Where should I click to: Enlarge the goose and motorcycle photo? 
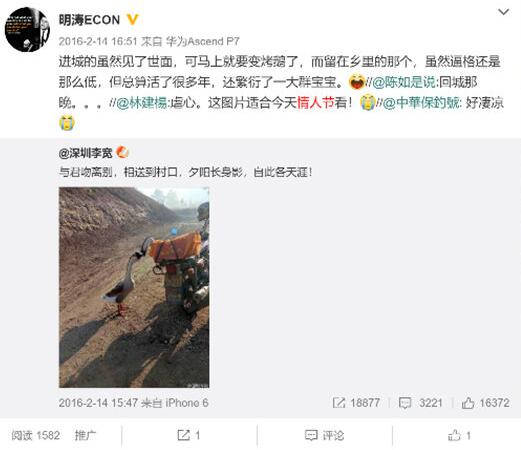pos(134,287)
